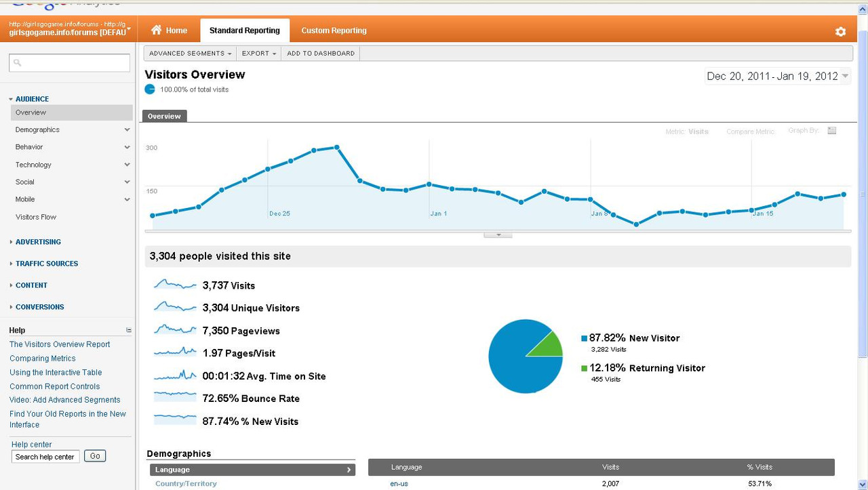
Task: Expand the Traffic Sources section
Action: click(x=47, y=264)
